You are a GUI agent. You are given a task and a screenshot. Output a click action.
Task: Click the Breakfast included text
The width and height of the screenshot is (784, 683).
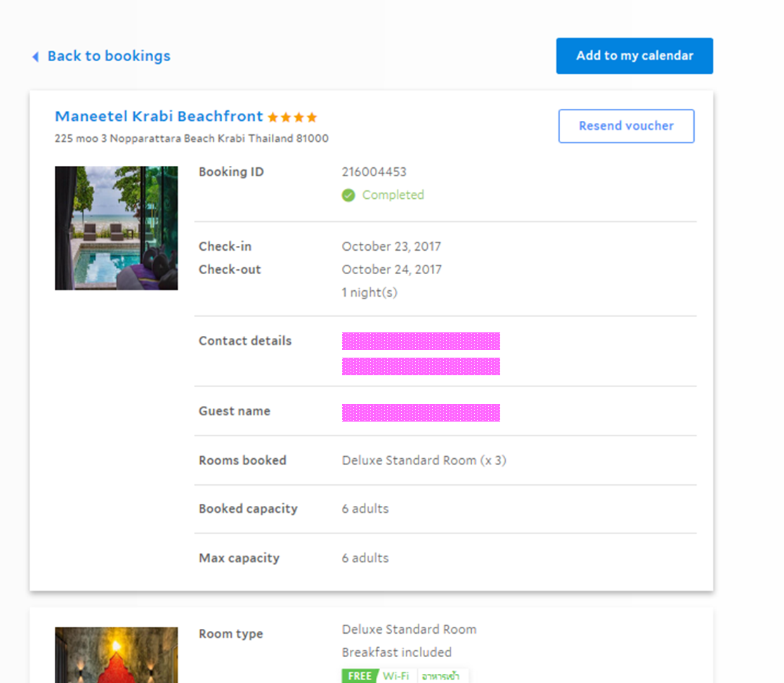coord(396,653)
